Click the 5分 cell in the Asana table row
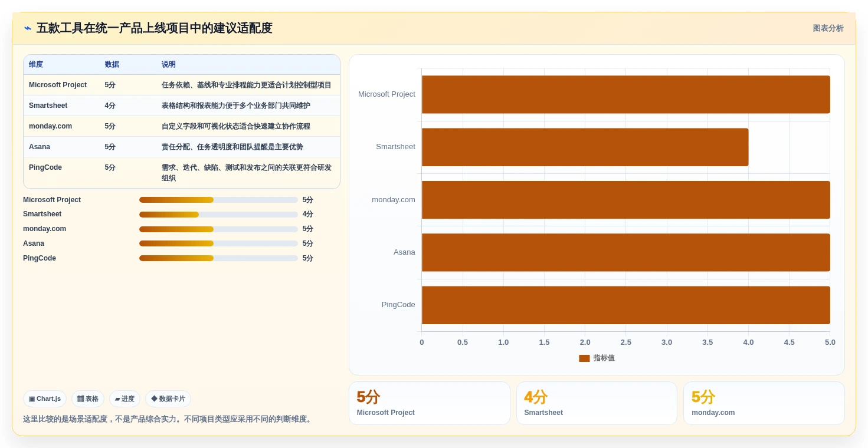The height and width of the screenshot is (448, 868). pyautogui.click(x=110, y=147)
